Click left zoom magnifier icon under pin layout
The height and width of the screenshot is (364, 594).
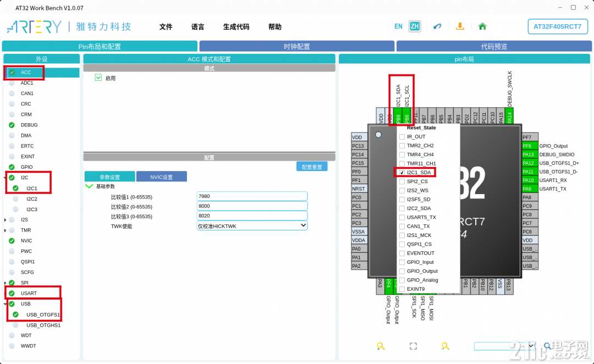381,346
